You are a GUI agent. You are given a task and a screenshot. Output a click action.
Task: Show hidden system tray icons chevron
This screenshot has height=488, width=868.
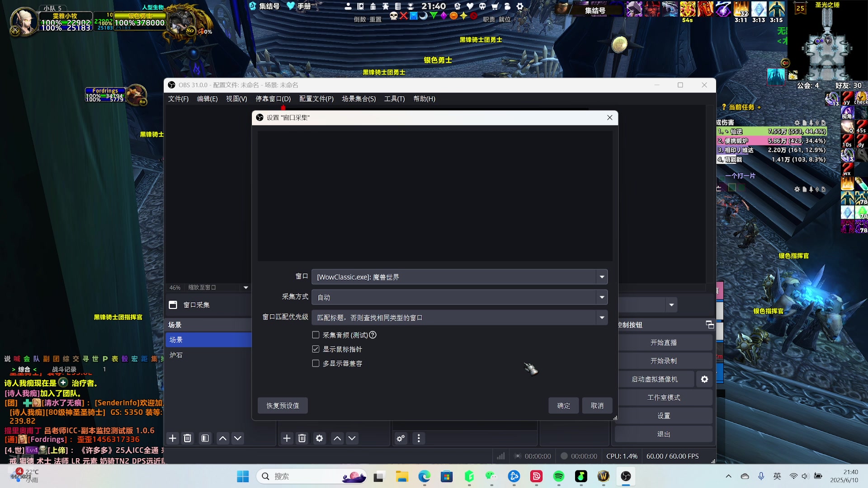(x=728, y=476)
